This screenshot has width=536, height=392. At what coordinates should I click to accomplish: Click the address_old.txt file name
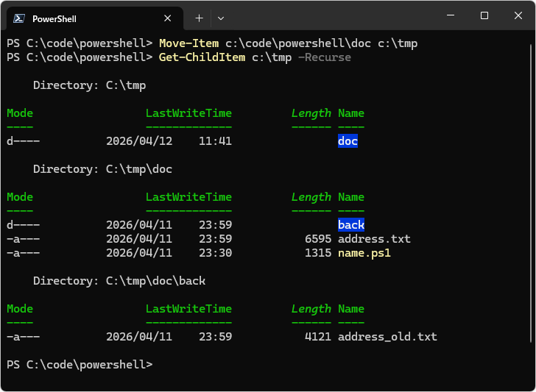tap(387, 337)
